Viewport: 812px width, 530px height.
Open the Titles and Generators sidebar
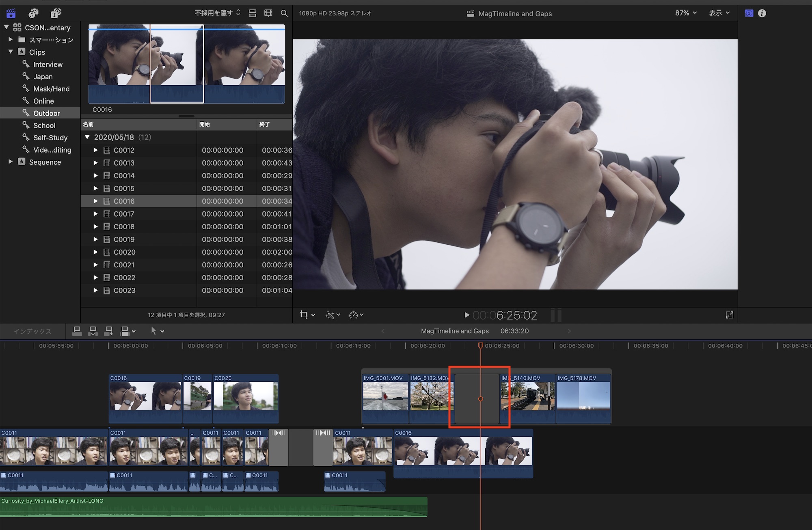[56, 13]
